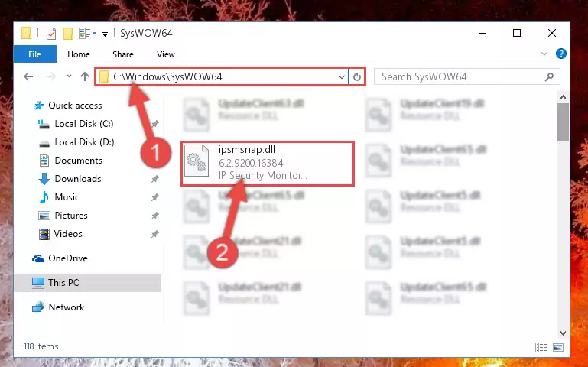Click the ipsmsnap.dll gear file icon
This screenshot has width=588, height=367.
tap(197, 161)
